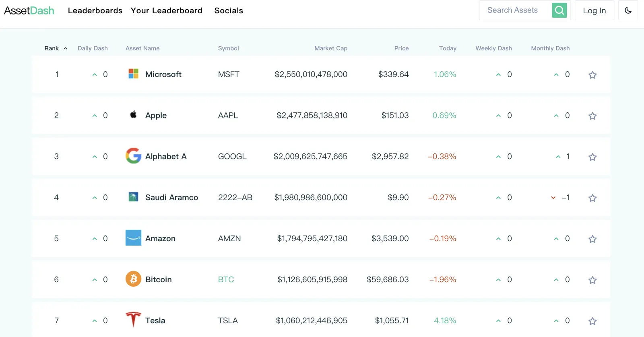Favorite Alphabet A with the star icon
This screenshot has height=337, width=644.
pos(592,157)
